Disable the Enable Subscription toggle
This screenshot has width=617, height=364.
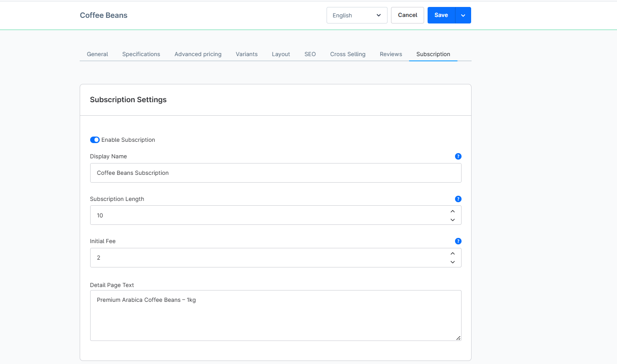[x=94, y=140]
